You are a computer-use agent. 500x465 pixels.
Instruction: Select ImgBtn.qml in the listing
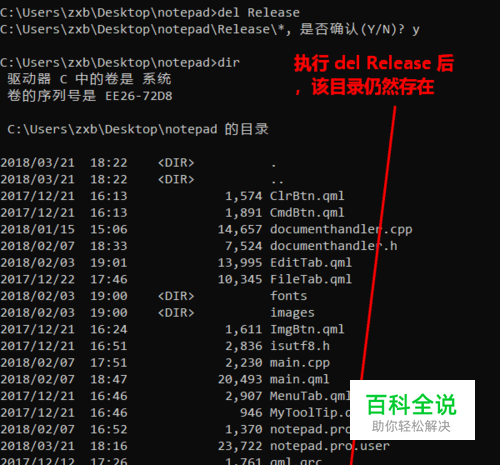tap(307, 329)
